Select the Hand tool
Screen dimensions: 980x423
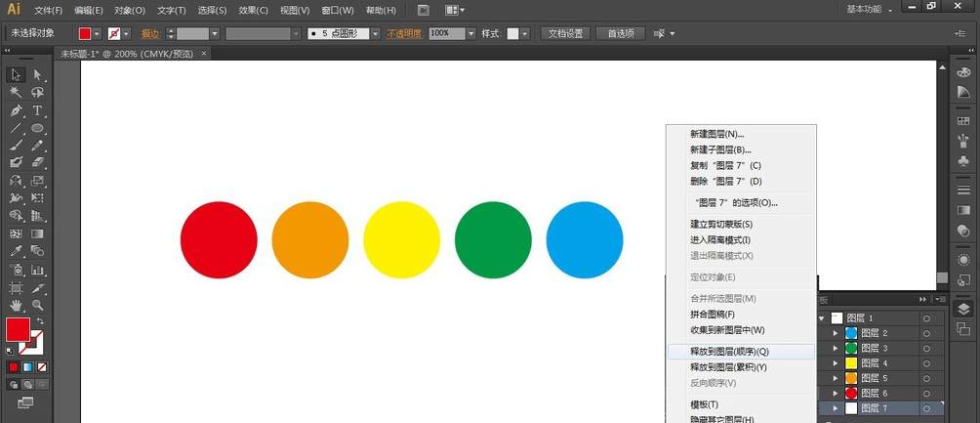(x=16, y=306)
